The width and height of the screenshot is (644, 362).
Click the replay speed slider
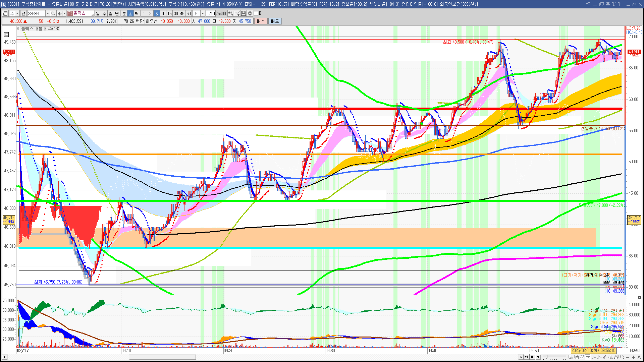tap(554, 357)
